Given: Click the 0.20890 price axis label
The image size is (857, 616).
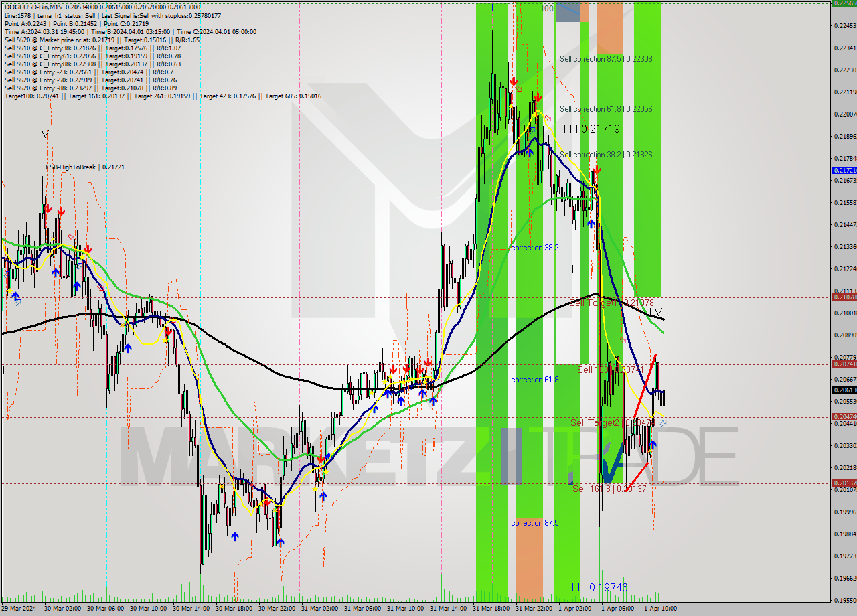Looking at the screenshot, I should 846,335.
